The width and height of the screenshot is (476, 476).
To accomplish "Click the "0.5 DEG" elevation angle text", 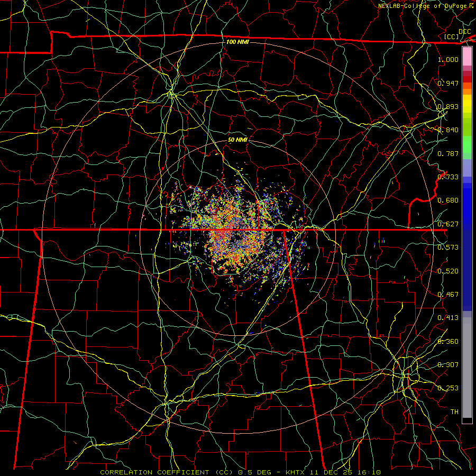I will pos(255,472).
